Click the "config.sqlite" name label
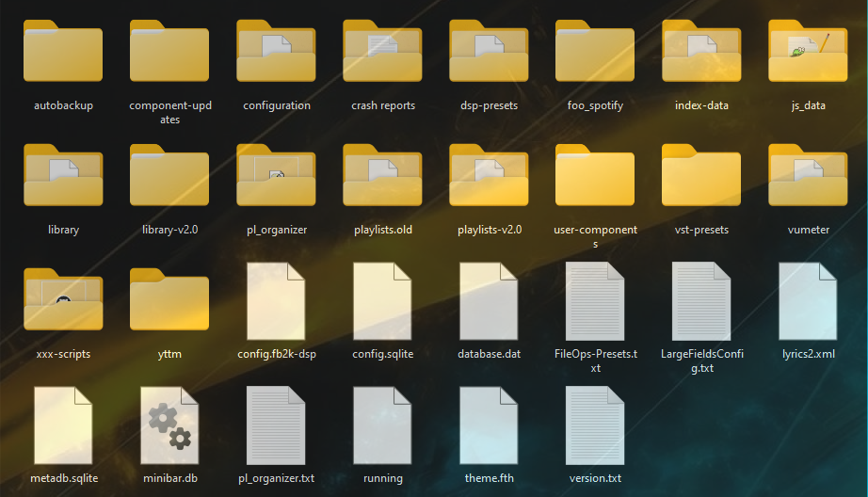868x497 pixels. pos(383,354)
